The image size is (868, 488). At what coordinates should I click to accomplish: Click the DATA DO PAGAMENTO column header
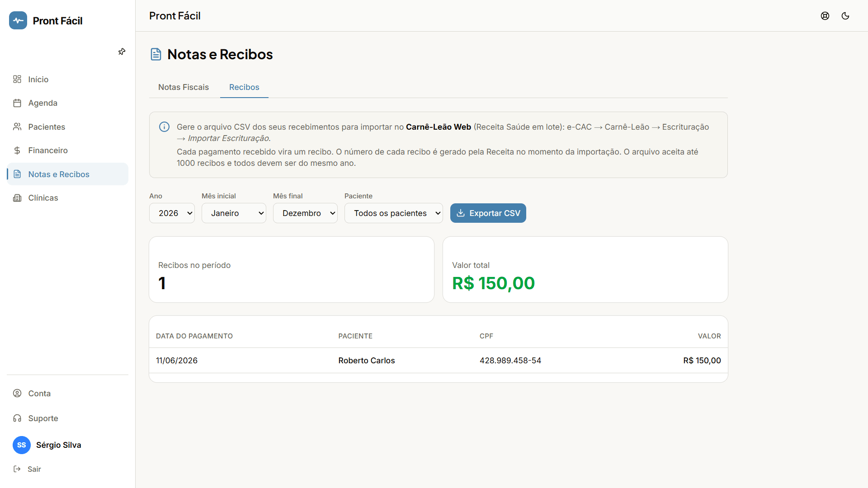194,336
